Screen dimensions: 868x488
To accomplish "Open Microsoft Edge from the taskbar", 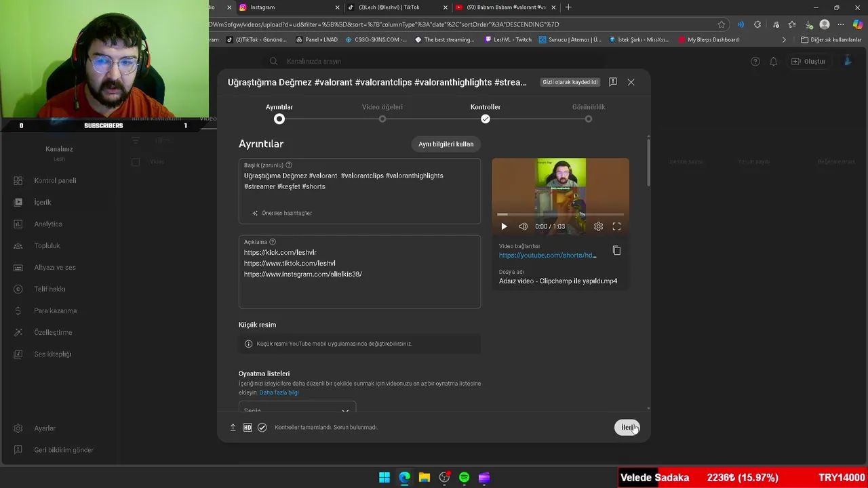I will (x=404, y=478).
